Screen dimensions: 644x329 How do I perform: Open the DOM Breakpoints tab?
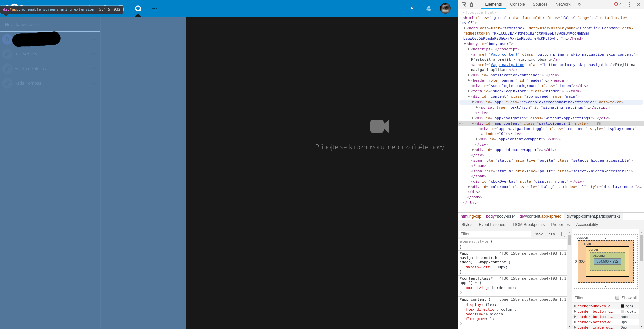[529, 225]
